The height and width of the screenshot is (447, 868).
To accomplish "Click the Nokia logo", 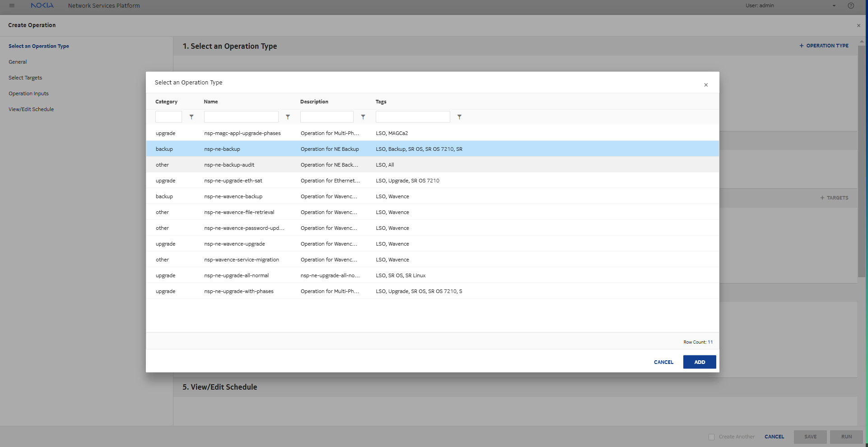I will tap(42, 6).
